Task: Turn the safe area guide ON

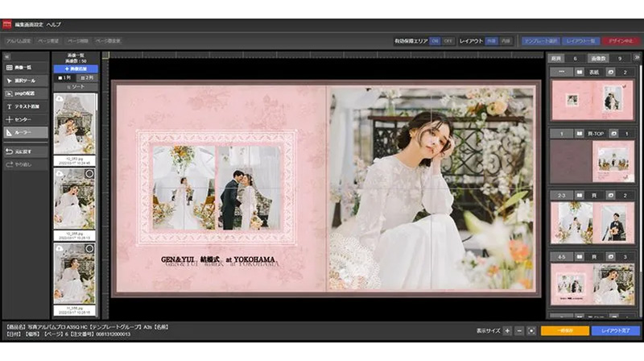Action: tap(435, 41)
